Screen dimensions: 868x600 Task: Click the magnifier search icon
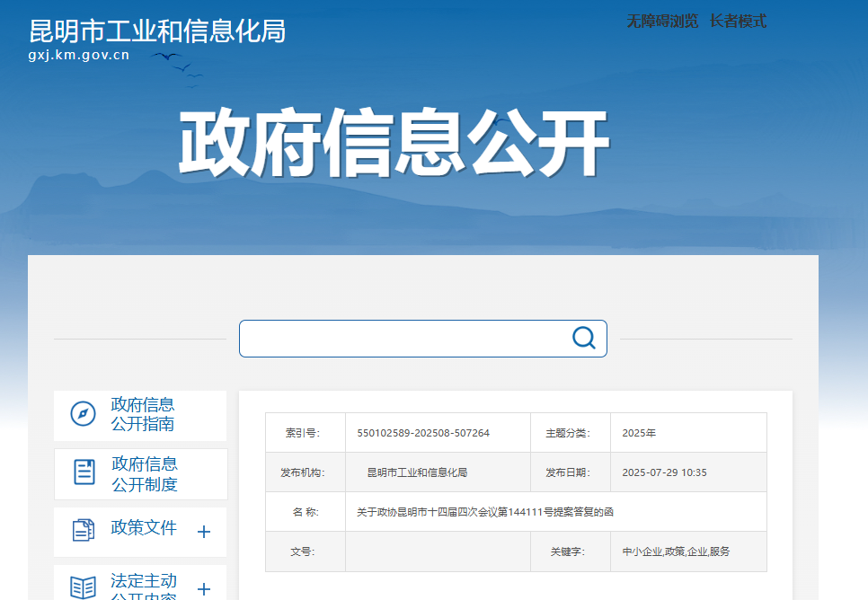(583, 338)
